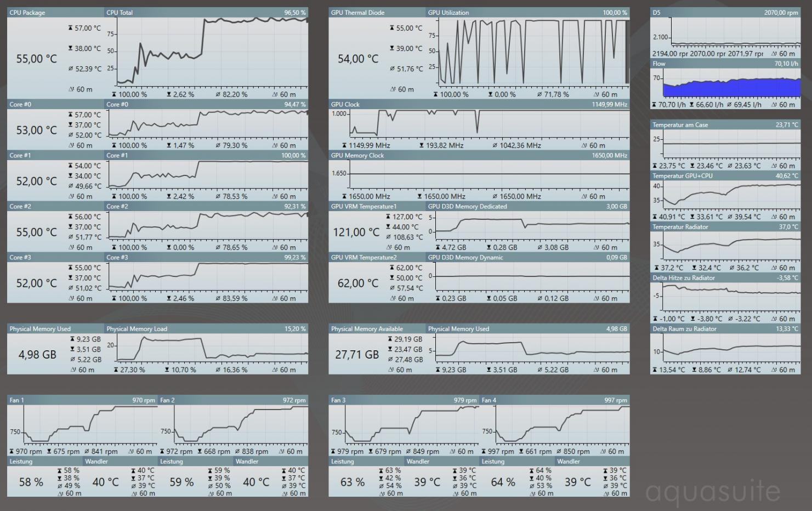Click Temperatur GPU+CPU 40,62 °C value

pos(787,176)
